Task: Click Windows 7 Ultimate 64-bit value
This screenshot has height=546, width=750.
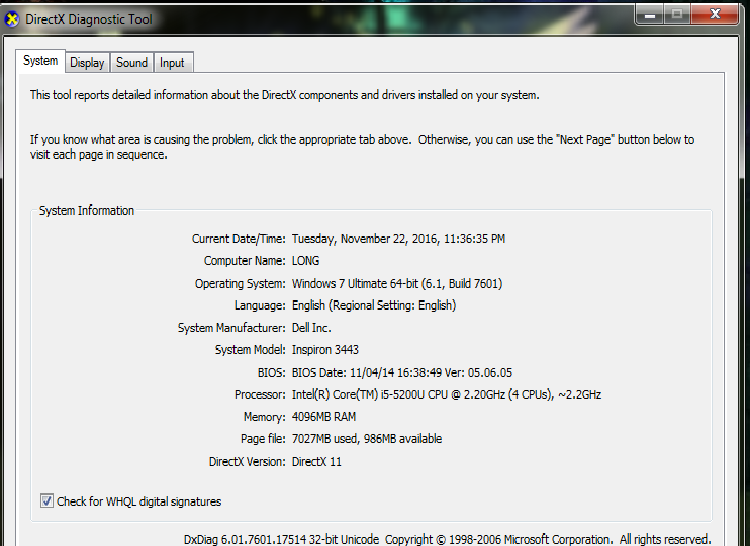Action: click(x=397, y=284)
